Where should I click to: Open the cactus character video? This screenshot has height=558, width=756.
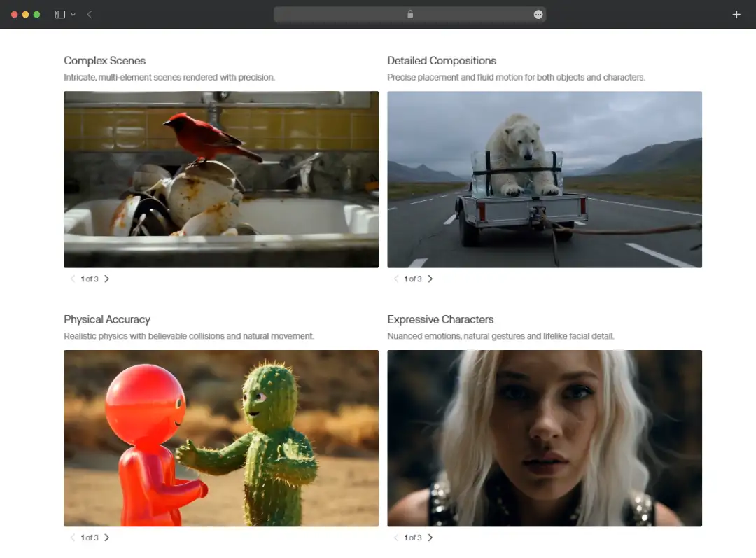tap(221, 438)
